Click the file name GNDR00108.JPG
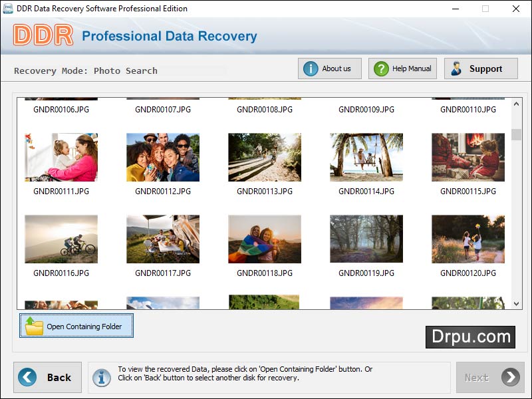 [265, 110]
